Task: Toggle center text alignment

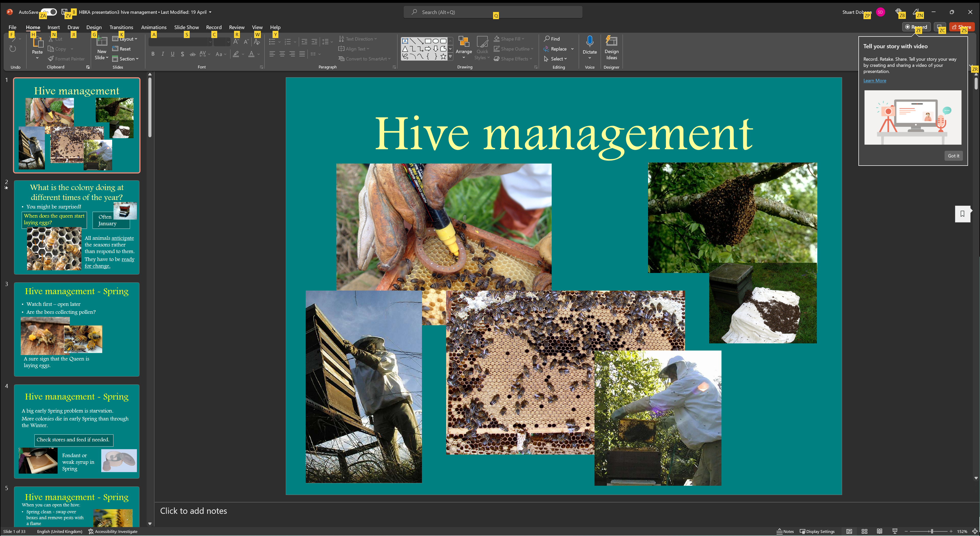Action: (282, 54)
